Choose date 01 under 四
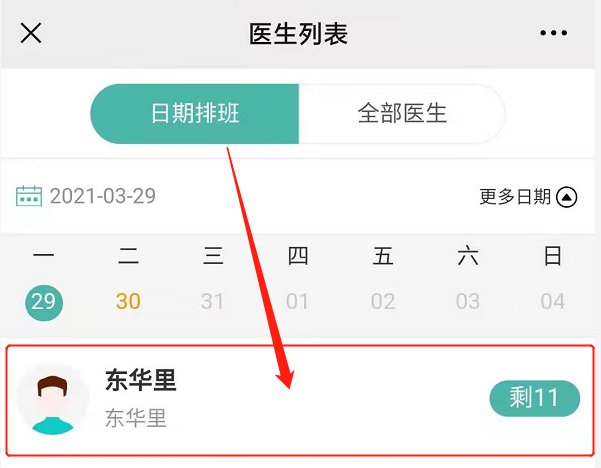 click(297, 301)
